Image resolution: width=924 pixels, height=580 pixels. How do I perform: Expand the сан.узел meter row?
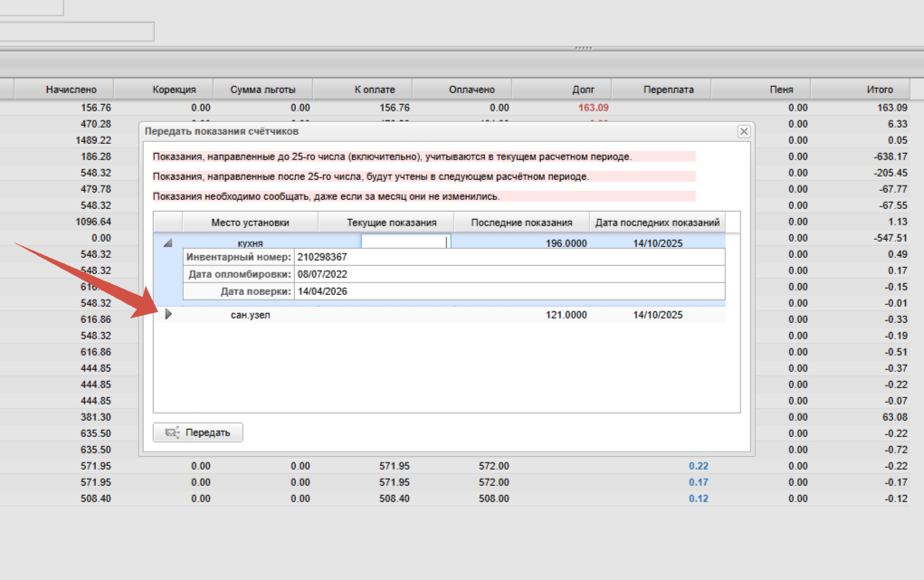pyautogui.click(x=167, y=315)
